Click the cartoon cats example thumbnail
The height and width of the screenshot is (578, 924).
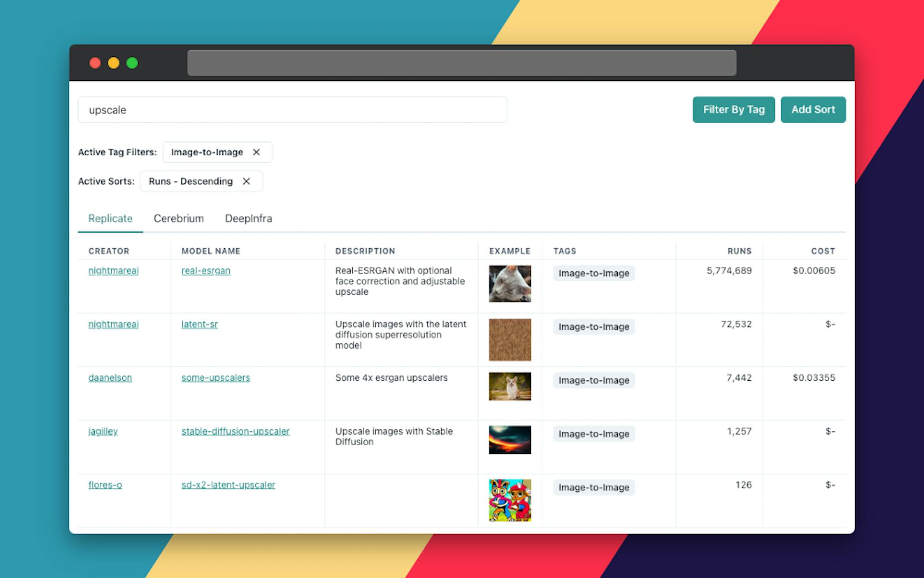[x=510, y=500]
